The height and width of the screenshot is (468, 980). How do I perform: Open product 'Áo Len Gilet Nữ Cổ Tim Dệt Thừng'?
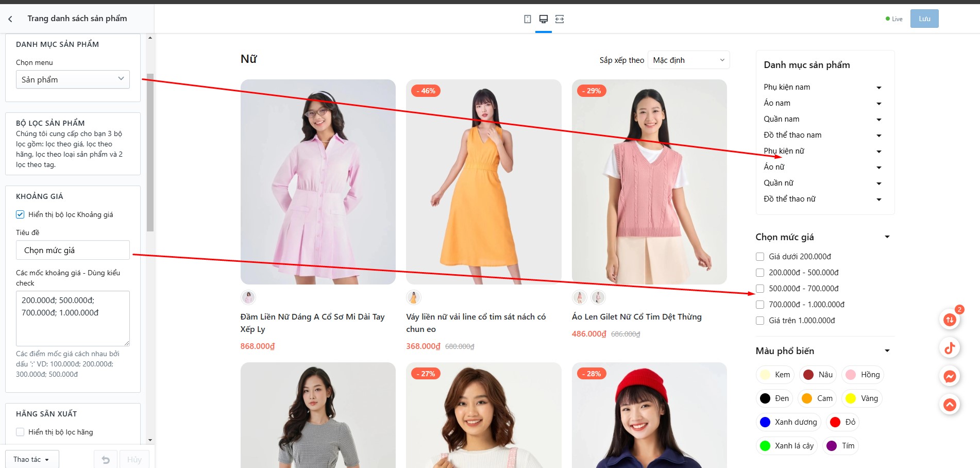click(x=637, y=316)
